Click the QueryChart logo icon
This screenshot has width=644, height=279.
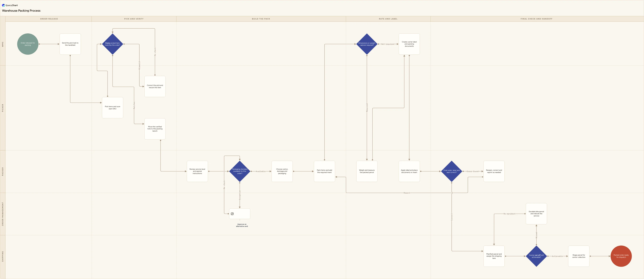[3, 5]
